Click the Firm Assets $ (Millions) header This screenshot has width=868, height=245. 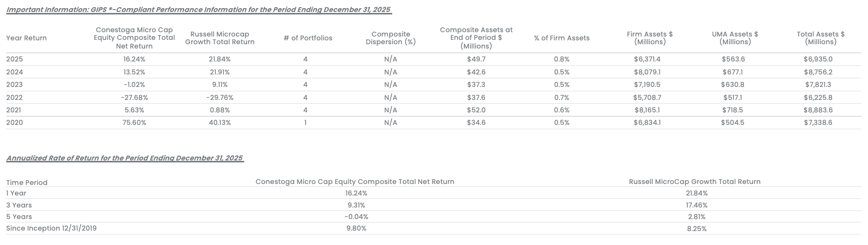click(x=649, y=38)
